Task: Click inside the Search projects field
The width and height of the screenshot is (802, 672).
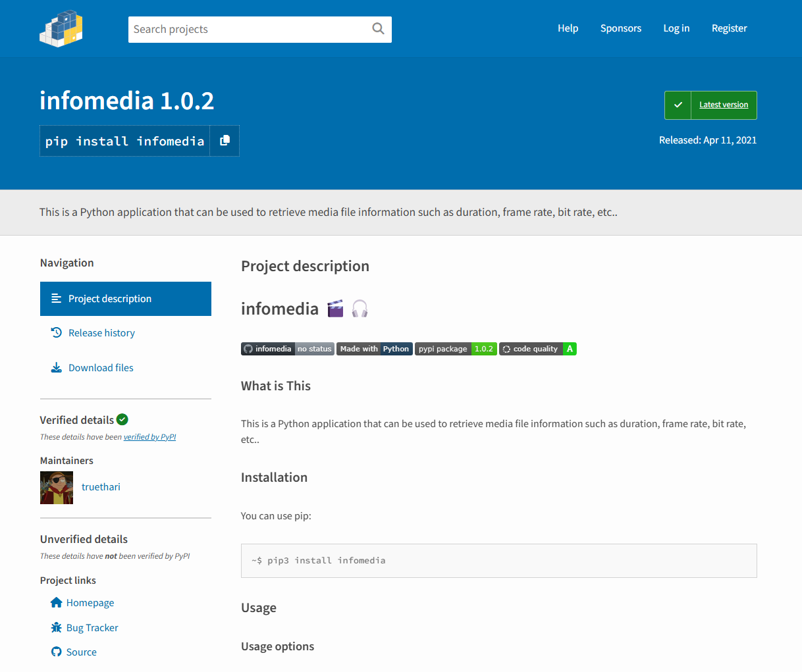Action: click(250, 29)
